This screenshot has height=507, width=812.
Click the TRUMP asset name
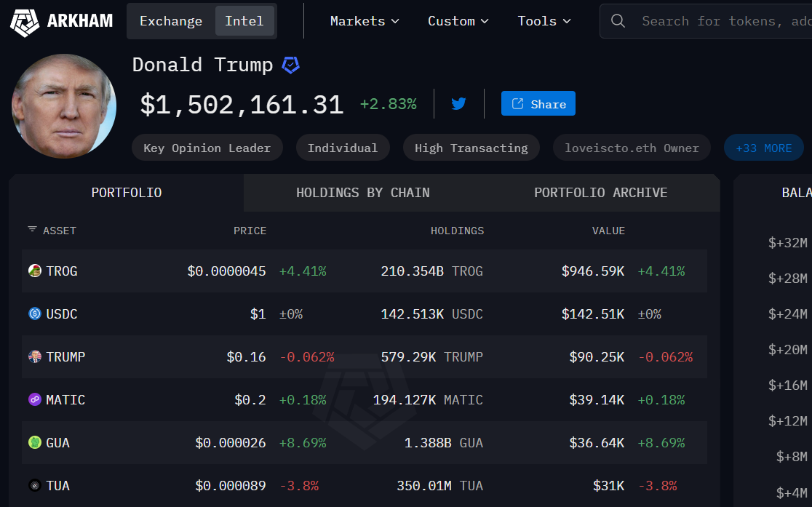(x=65, y=357)
